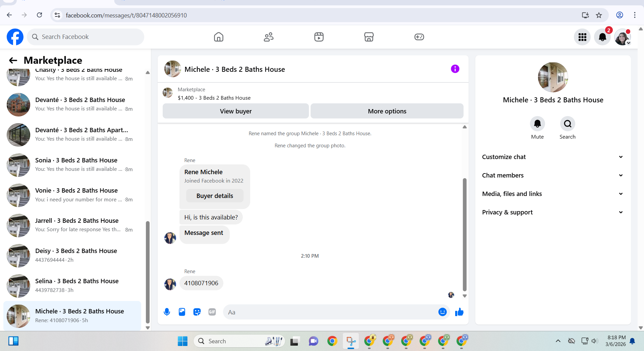Viewport: 644px width, 351px height.
Task: Toggle conversation information with purple info icon
Action: point(455,69)
